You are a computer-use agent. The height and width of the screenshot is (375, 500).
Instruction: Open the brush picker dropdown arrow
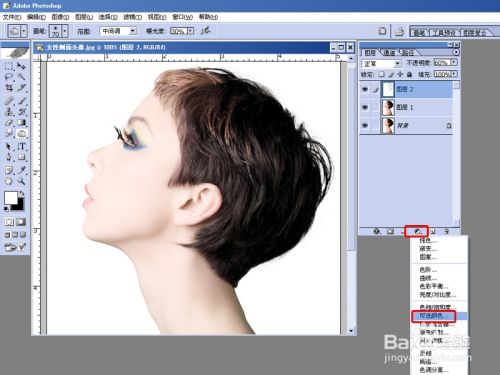(65, 31)
